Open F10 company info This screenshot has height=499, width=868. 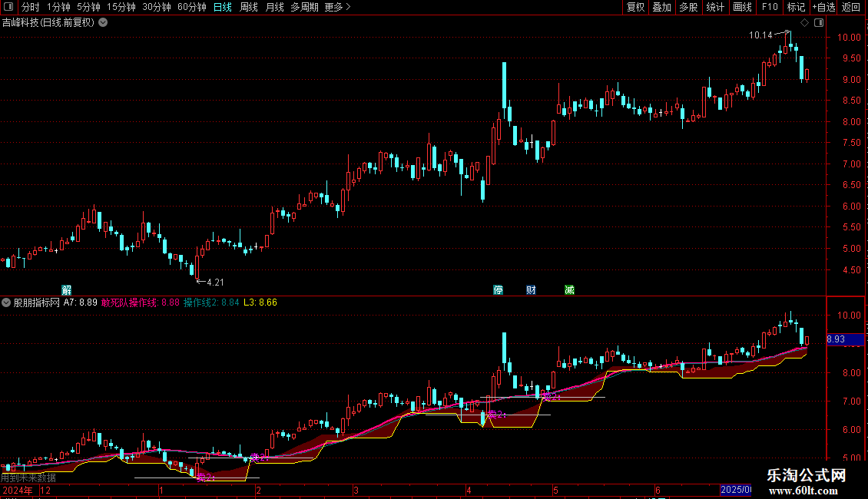pyautogui.click(x=770, y=7)
